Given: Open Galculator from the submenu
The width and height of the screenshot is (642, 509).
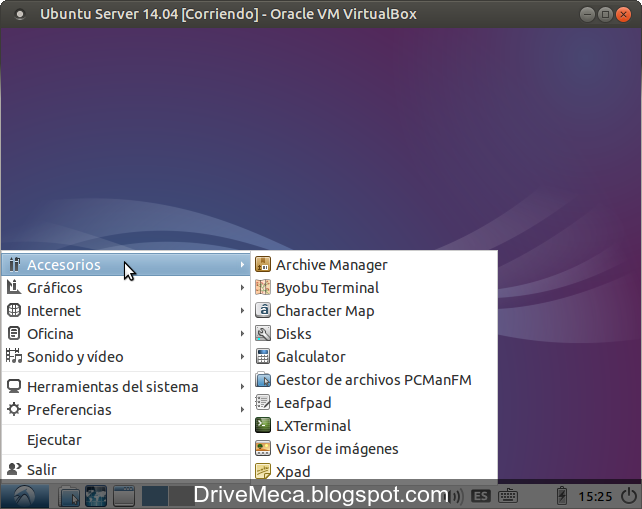Looking at the screenshot, I should (374, 357).
